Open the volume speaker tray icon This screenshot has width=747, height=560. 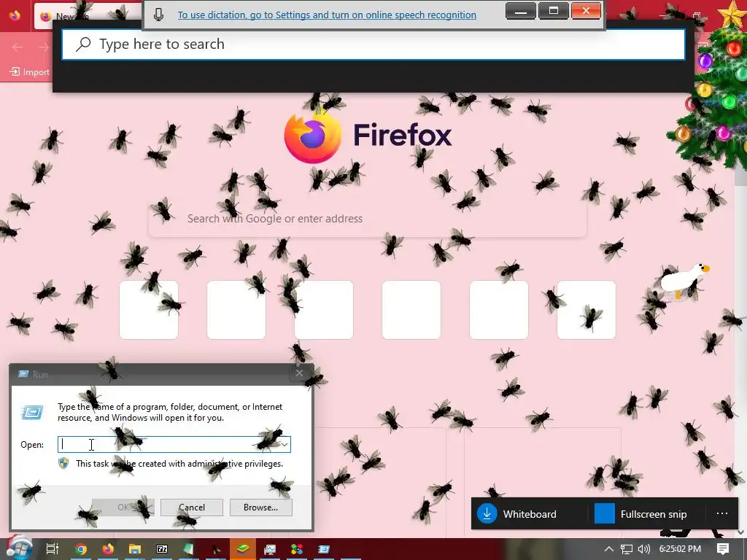click(x=643, y=549)
